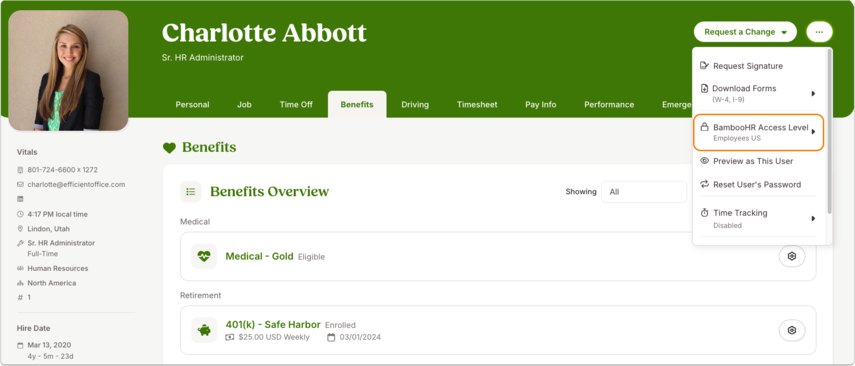Screen dimensions: 855x366
Task: Open the Pay Info tab
Action: [541, 105]
